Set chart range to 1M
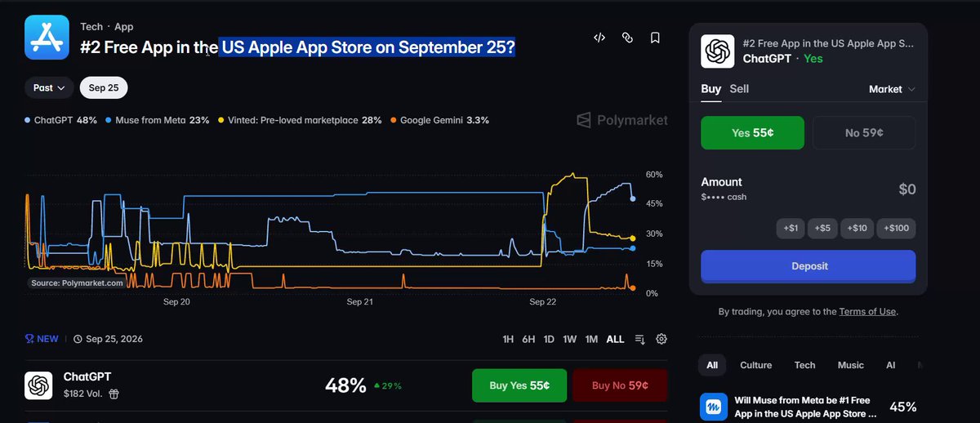 tap(591, 339)
